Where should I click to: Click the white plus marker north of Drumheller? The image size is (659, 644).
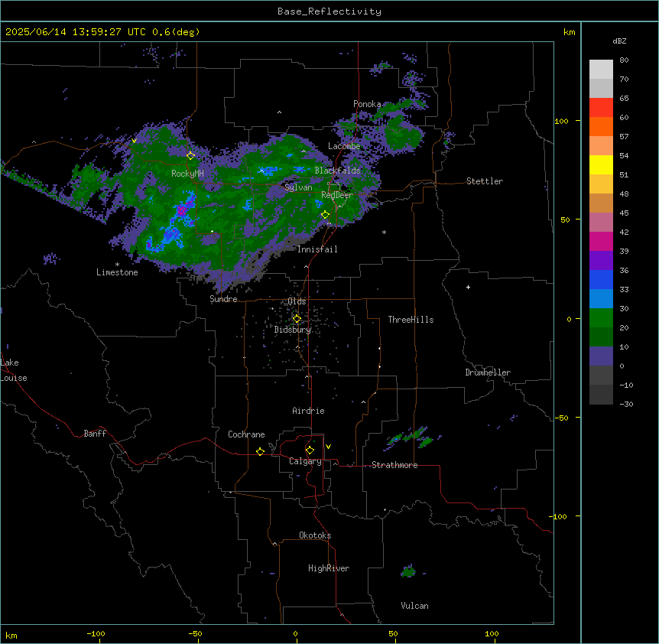pos(468,287)
